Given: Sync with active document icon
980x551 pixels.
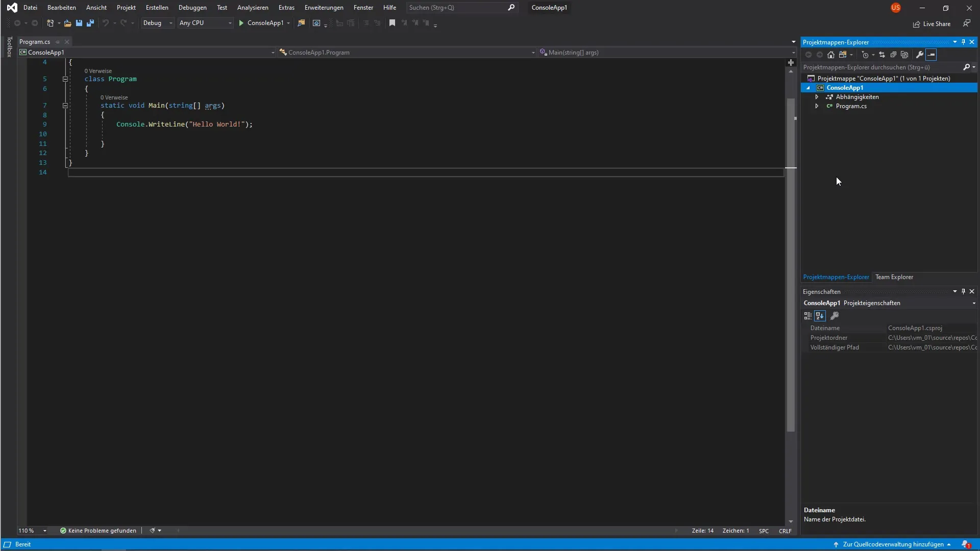Looking at the screenshot, I should pyautogui.click(x=881, y=55).
